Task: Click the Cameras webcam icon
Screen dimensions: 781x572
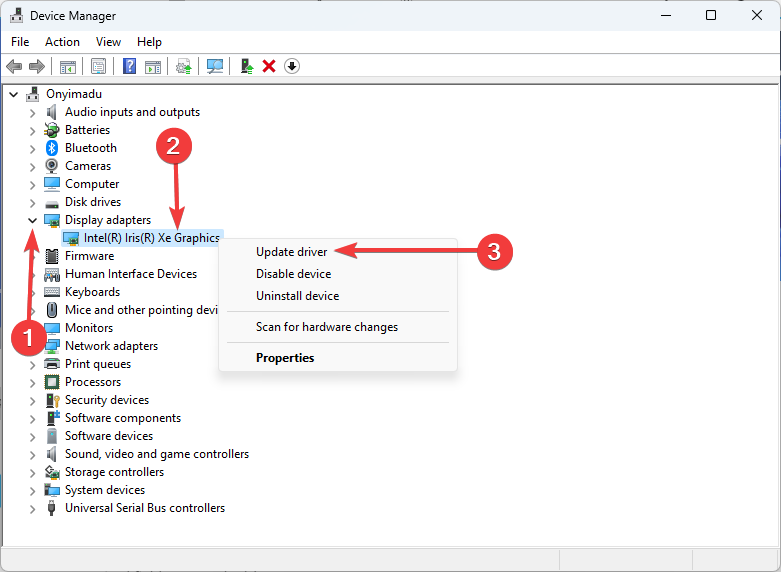Action: [52, 166]
